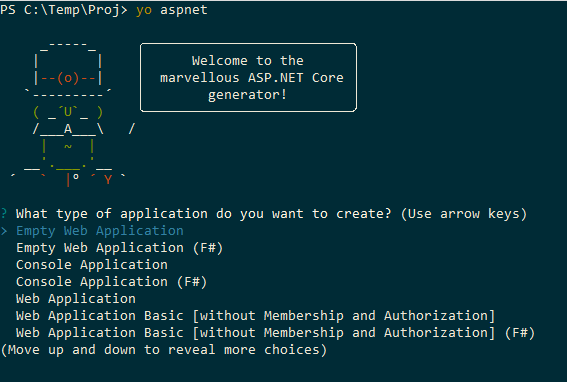Select Web Application Basic (F#) option
Image resolution: width=567 pixels, height=382 pixels.
(275, 333)
